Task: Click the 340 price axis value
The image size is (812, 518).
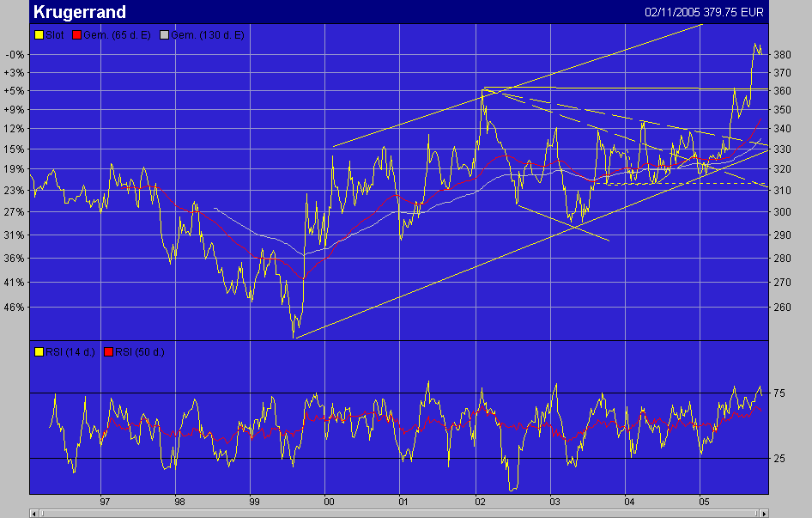Action: [783, 129]
